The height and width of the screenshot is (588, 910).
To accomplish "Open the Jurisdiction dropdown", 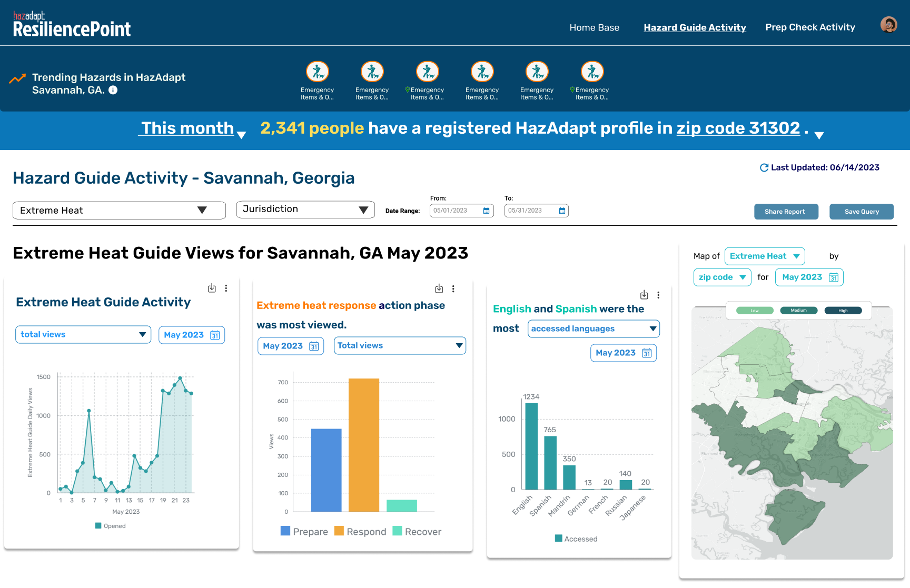I will tap(305, 210).
